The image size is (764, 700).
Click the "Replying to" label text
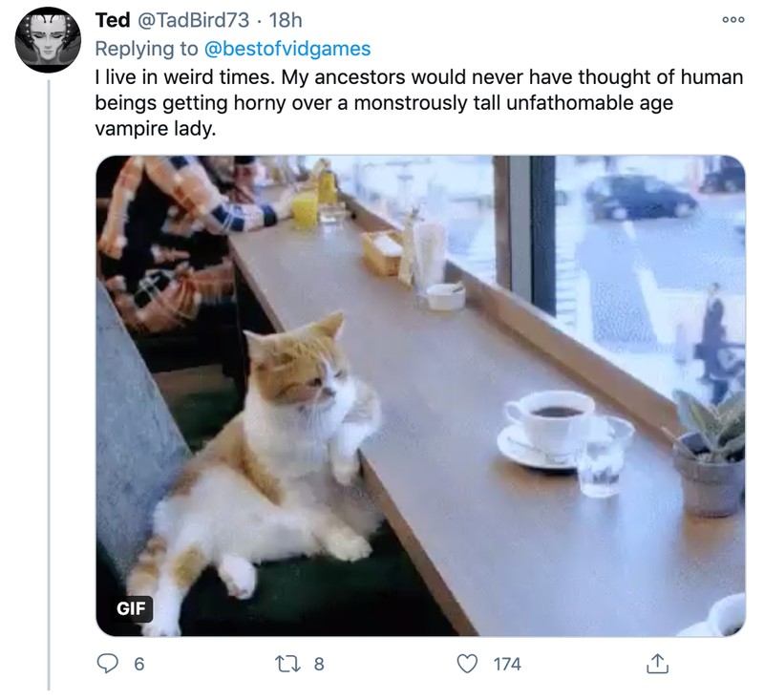tap(149, 48)
